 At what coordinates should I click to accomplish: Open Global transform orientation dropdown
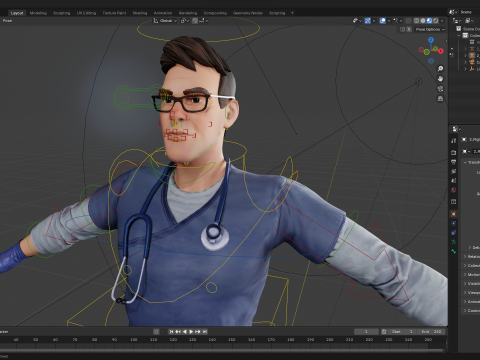point(165,21)
